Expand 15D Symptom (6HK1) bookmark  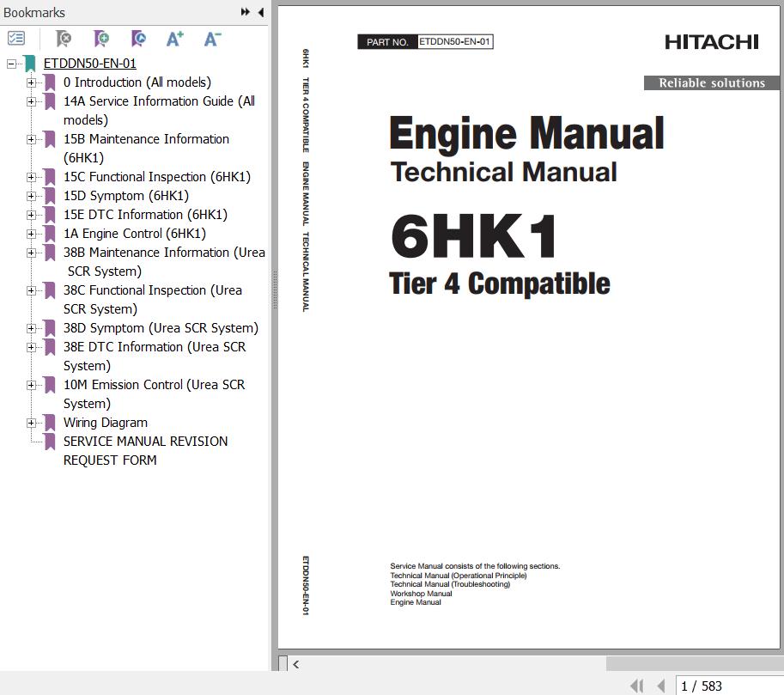pos(31,196)
